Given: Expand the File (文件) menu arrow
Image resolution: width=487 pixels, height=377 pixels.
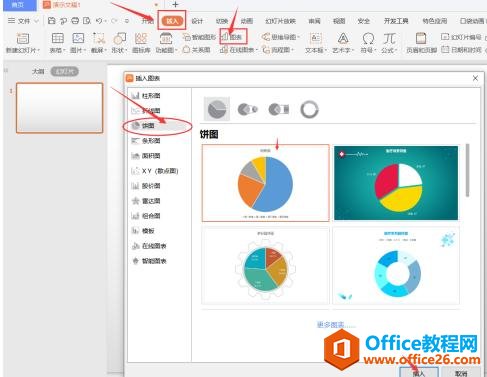Looking at the screenshot, I should click(36, 21).
